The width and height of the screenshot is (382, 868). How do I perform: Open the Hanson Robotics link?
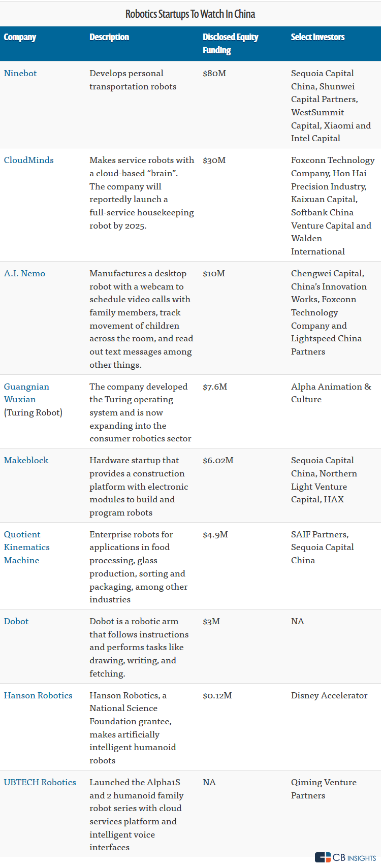(x=38, y=695)
